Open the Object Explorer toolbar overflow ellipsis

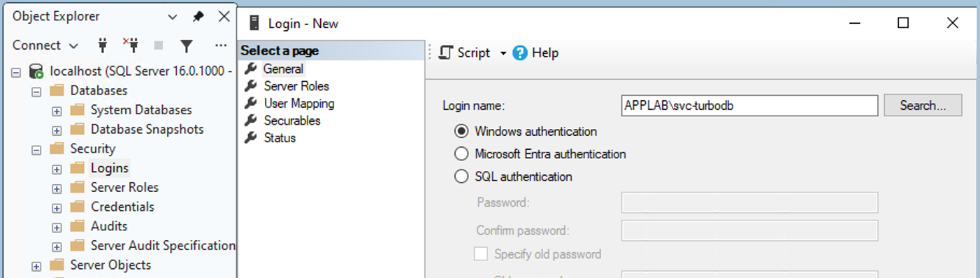pyautogui.click(x=221, y=46)
